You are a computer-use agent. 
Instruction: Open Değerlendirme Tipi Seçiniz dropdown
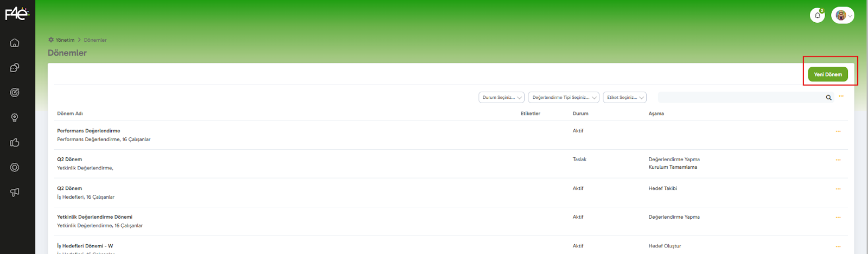tap(563, 98)
